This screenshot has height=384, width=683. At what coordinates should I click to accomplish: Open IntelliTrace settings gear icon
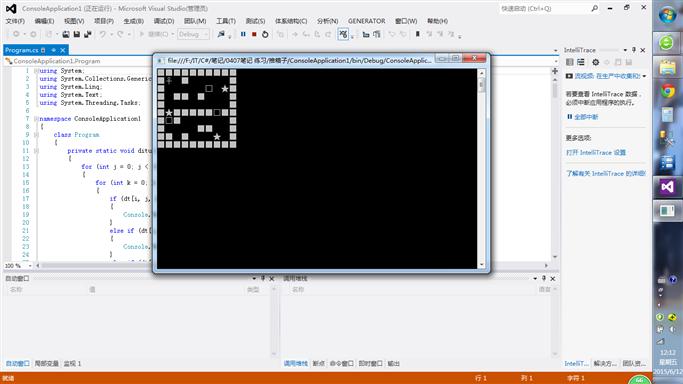click(x=595, y=62)
